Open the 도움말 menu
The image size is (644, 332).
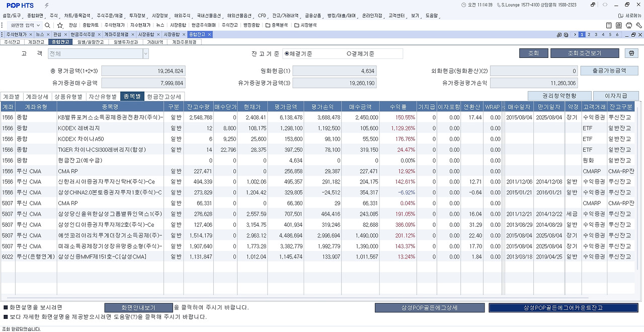(432, 16)
